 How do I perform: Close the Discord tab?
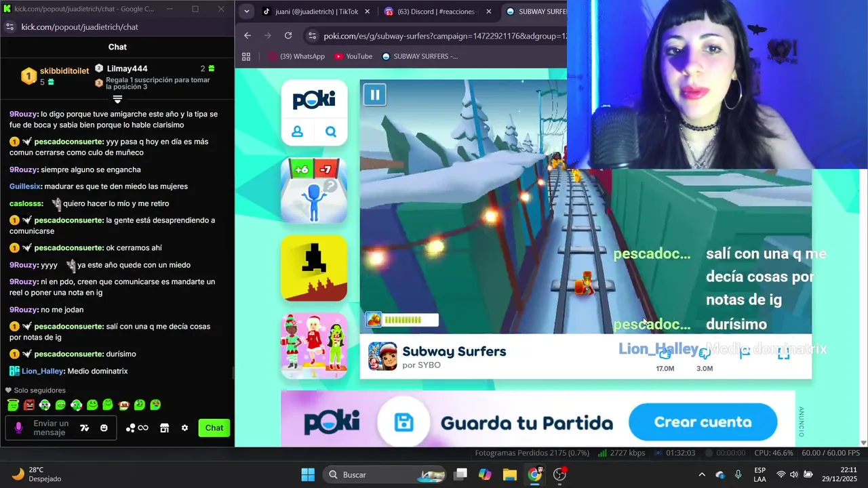tap(489, 12)
